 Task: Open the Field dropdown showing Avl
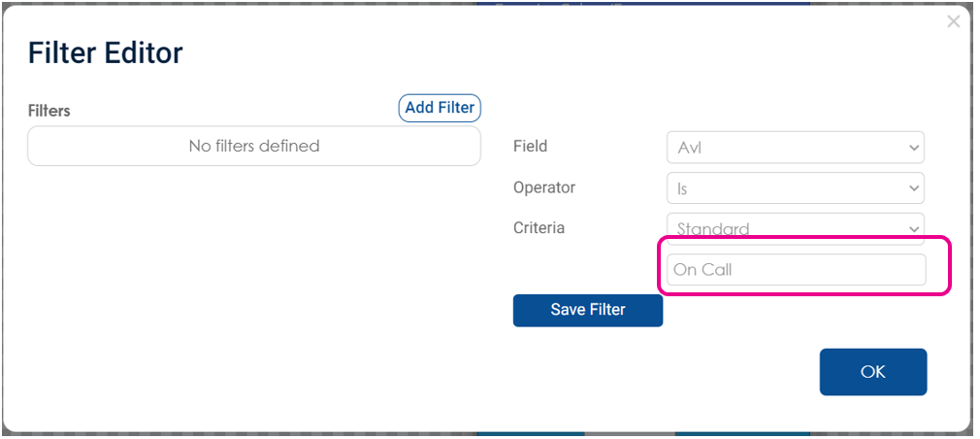pos(796,148)
